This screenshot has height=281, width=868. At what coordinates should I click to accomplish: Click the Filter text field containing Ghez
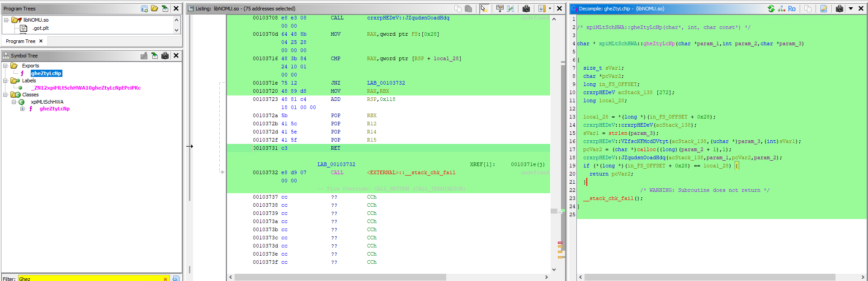click(90, 279)
